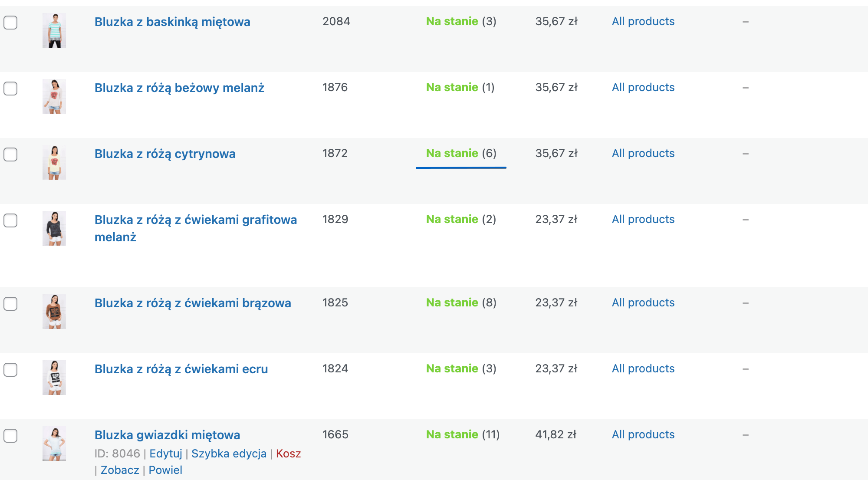Tick checkbox for Bluzka z baskinką miętowa
Screen dimensions: 868x480
pos(10,22)
